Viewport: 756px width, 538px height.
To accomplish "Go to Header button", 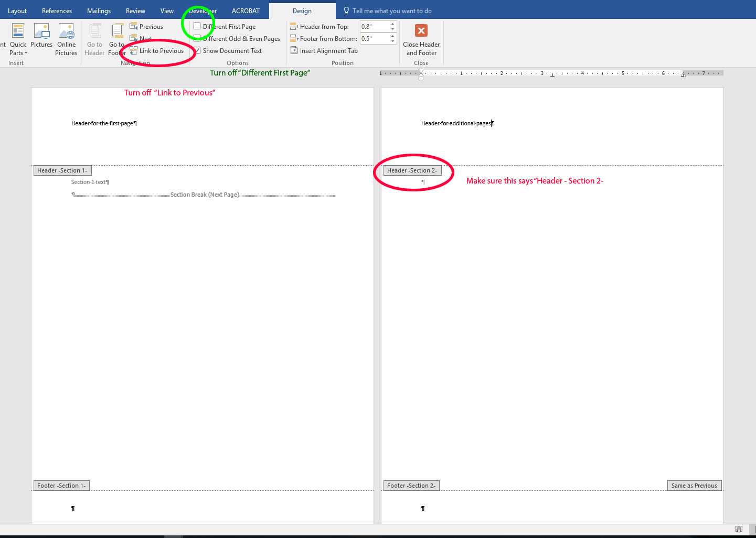I will click(94, 39).
